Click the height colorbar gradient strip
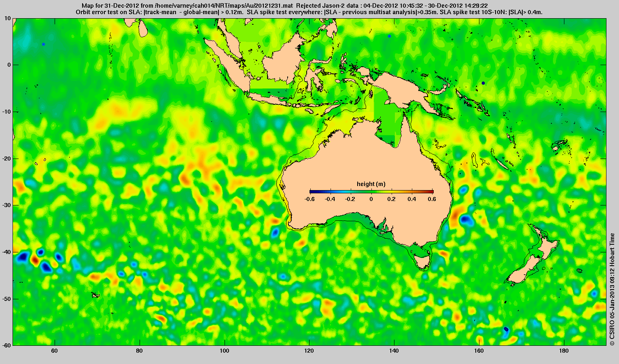Screen dimensions: 619x364 371,192
